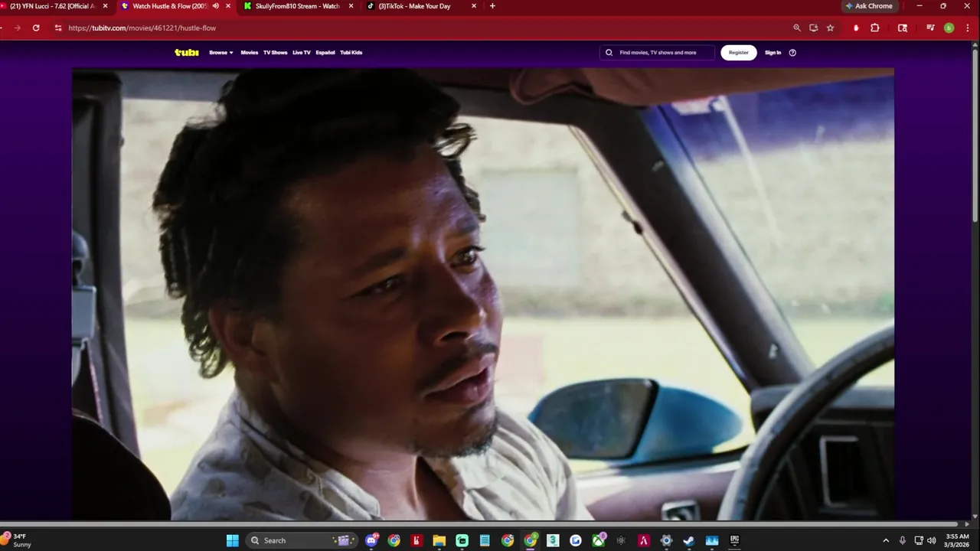Open the volume speaker tray icon
This screenshot has height=551, width=980.
[931, 540]
